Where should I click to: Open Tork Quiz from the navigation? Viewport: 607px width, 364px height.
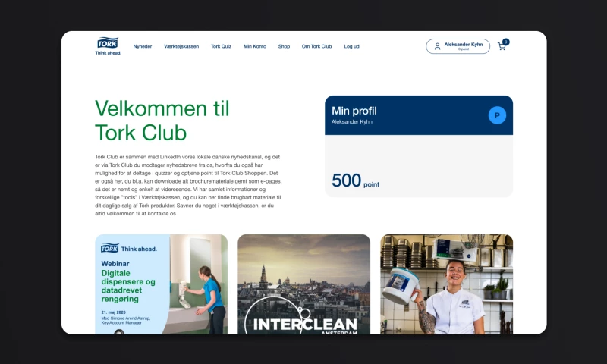pos(221,46)
